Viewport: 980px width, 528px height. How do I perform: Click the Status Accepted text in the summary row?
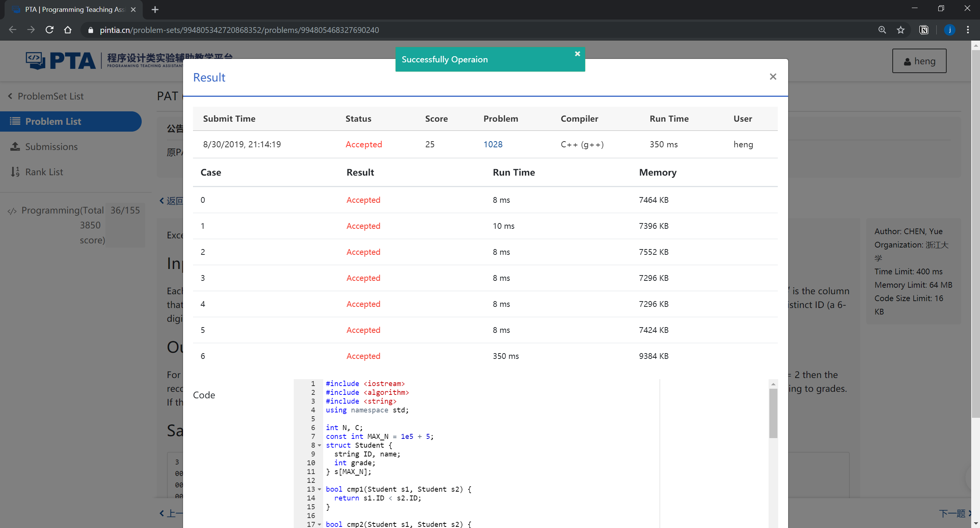[364, 144]
